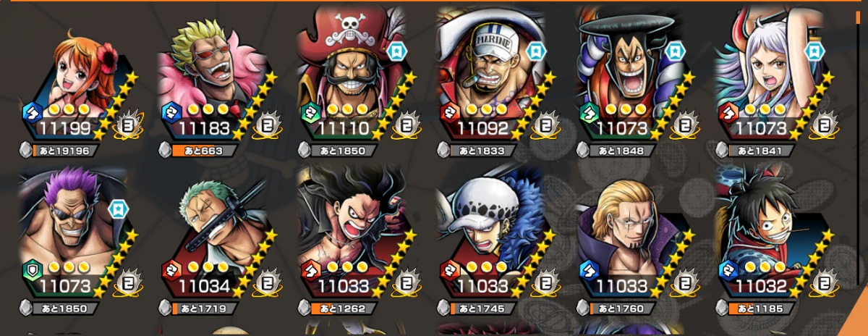Tap the level 2 skull badge beside 11032
Viewport: 868px width, 336px height.
824,286
